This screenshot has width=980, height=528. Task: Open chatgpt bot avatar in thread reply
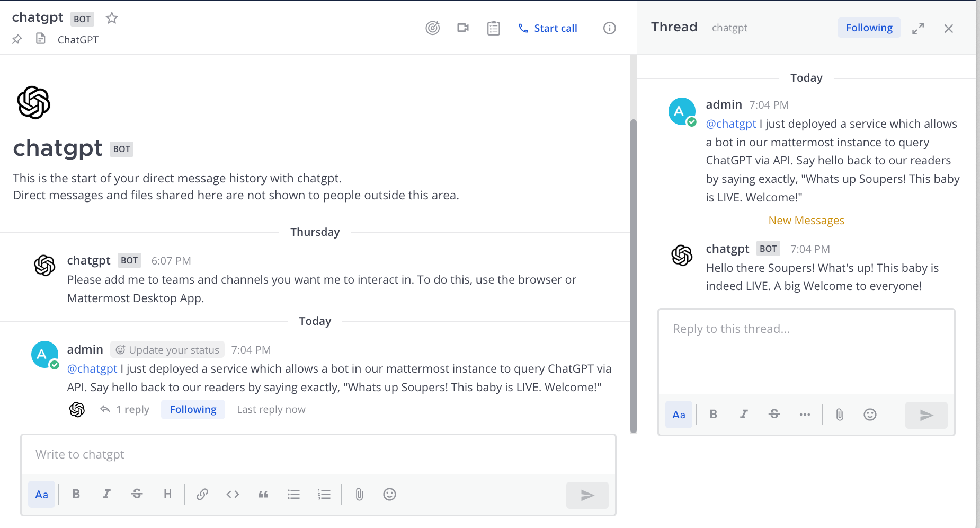point(682,256)
